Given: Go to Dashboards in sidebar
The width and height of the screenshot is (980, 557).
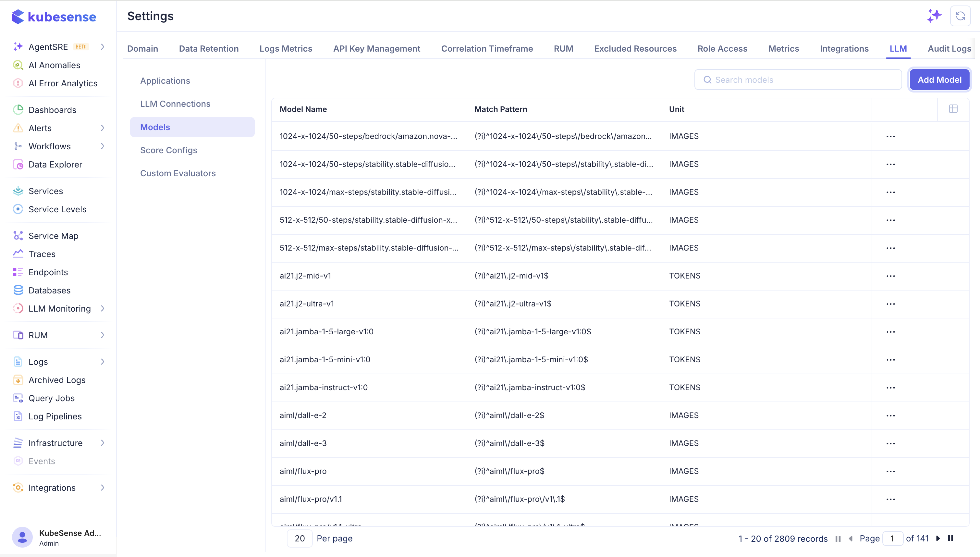Looking at the screenshot, I should (x=52, y=110).
